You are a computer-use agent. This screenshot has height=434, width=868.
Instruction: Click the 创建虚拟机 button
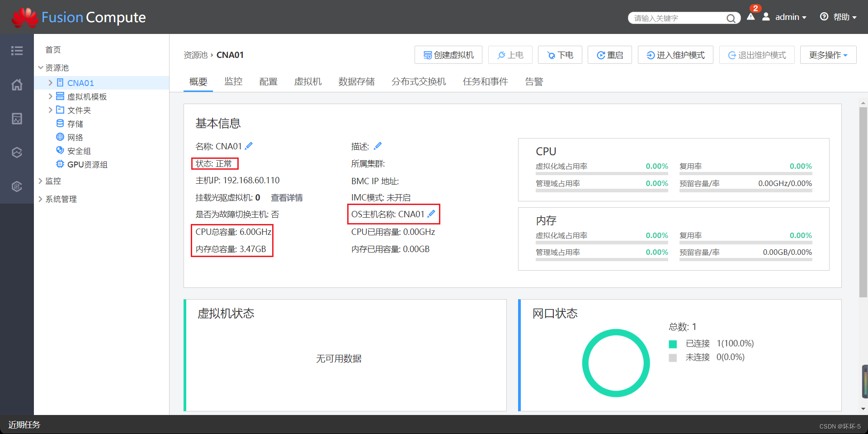(448, 55)
